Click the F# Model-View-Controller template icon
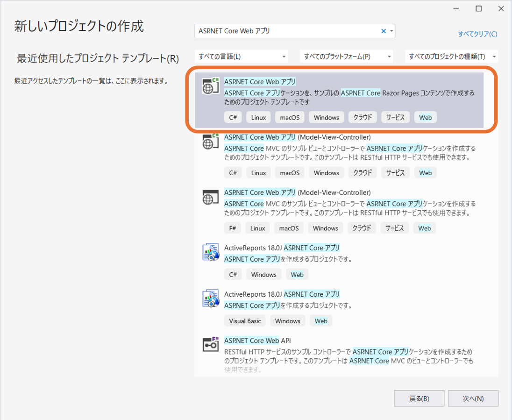 pos(210,197)
